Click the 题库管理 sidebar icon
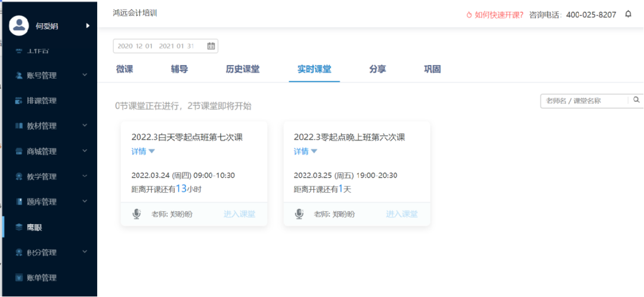 (x=18, y=202)
